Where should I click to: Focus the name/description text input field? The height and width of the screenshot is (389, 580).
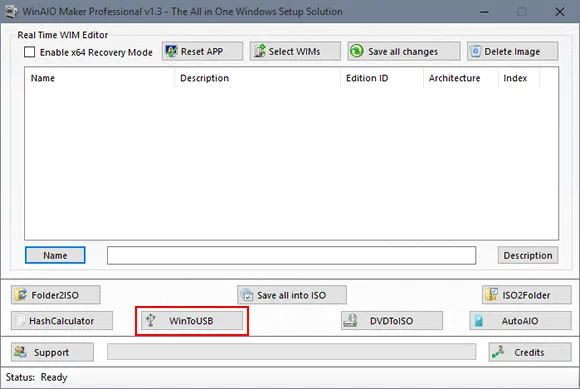tap(291, 256)
